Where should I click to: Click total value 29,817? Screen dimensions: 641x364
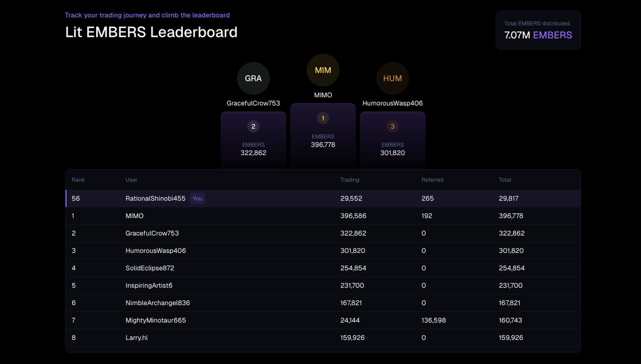[508, 198]
